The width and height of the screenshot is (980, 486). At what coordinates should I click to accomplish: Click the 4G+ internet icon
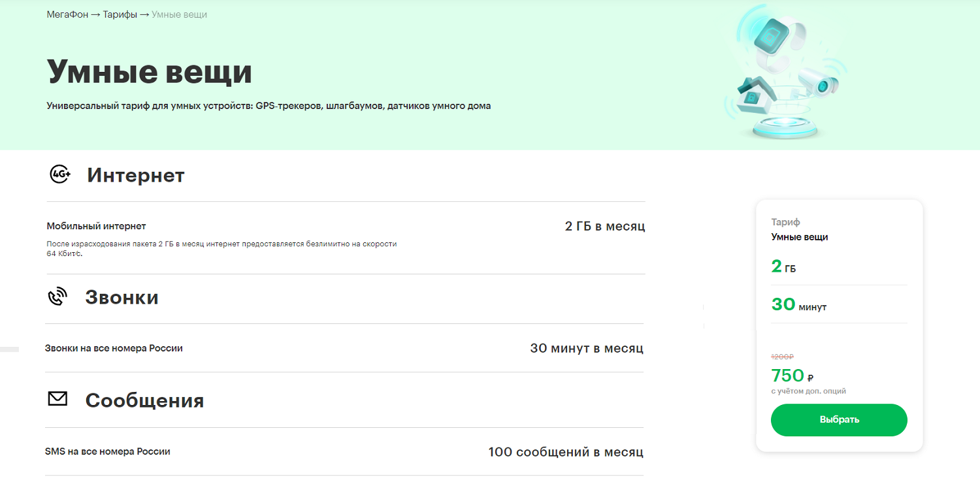click(60, 174)
